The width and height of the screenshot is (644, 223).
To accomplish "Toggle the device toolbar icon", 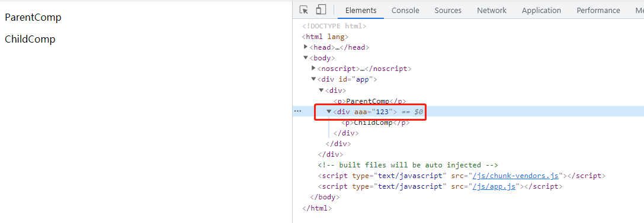I will click(321, 10).
